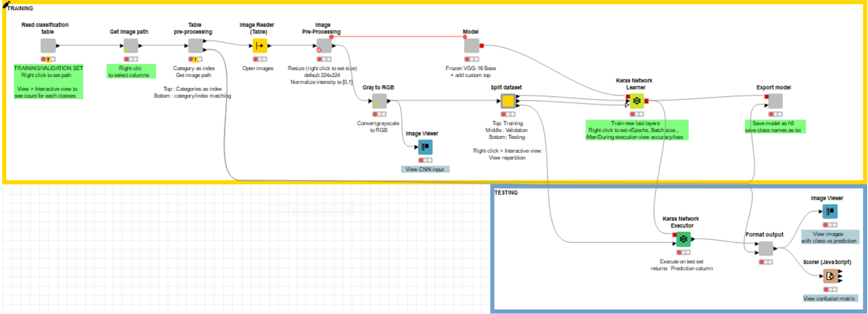Click the Save model as h5 annotation
This screenshot has height=314, width=868.
coord(775,126)
